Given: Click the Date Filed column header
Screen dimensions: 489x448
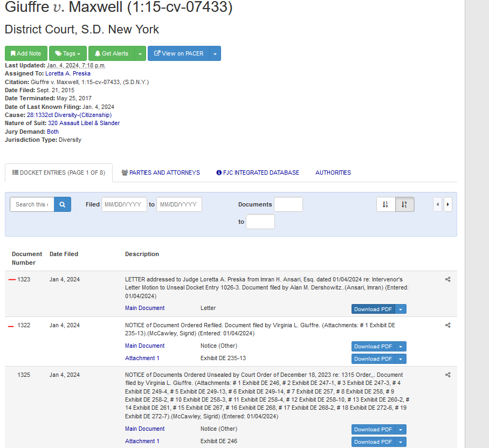Looking at the screenshot, I should tap(64, 254).
